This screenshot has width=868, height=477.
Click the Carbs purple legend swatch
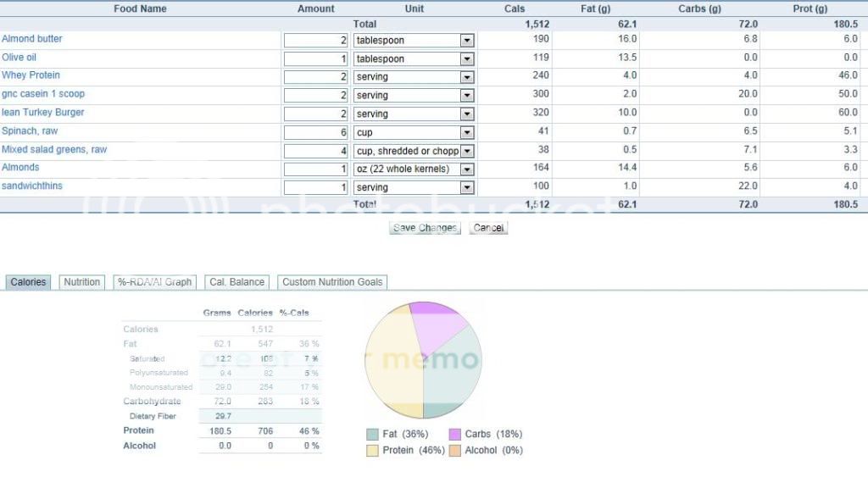click(x=455, y=435)
